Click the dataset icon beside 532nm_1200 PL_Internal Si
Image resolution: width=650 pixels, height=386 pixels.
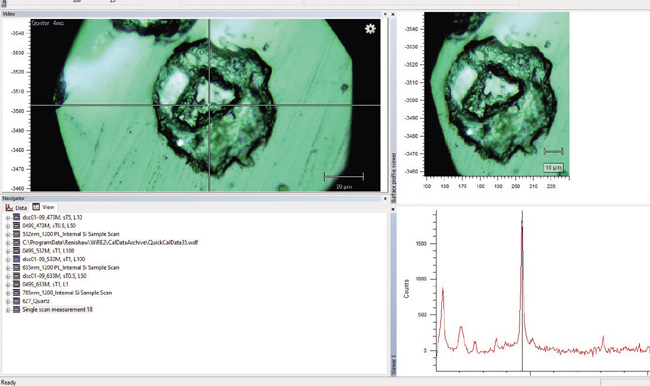pyautogui.click(x=17, y=234)
